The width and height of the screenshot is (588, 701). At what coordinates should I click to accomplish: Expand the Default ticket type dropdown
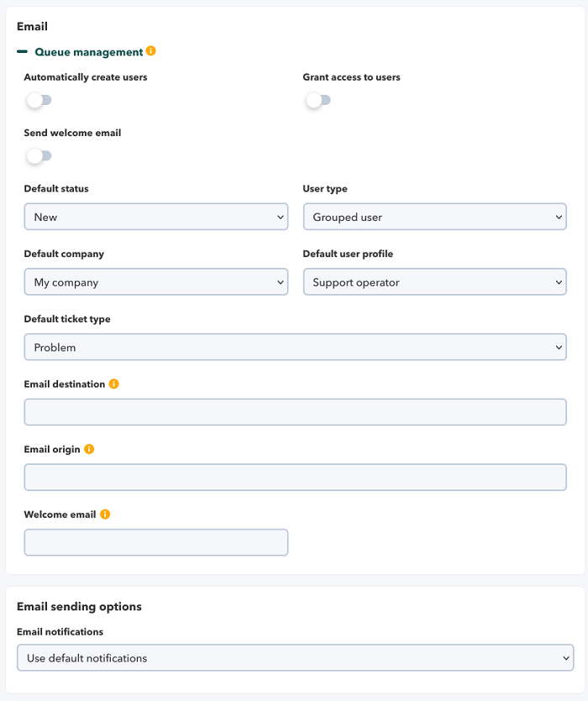point(295,347)
